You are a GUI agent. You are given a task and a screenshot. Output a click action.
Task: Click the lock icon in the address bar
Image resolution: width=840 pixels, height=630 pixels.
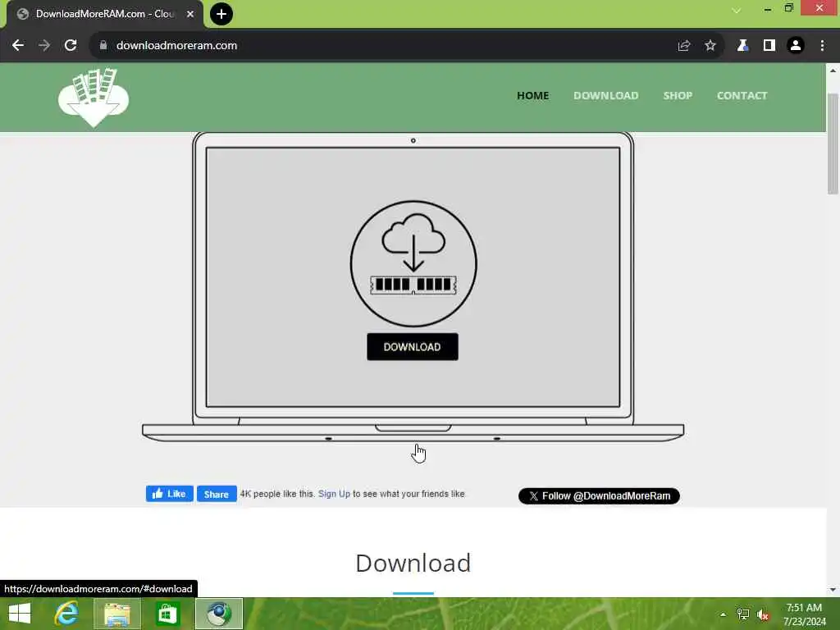click(103, 46)
